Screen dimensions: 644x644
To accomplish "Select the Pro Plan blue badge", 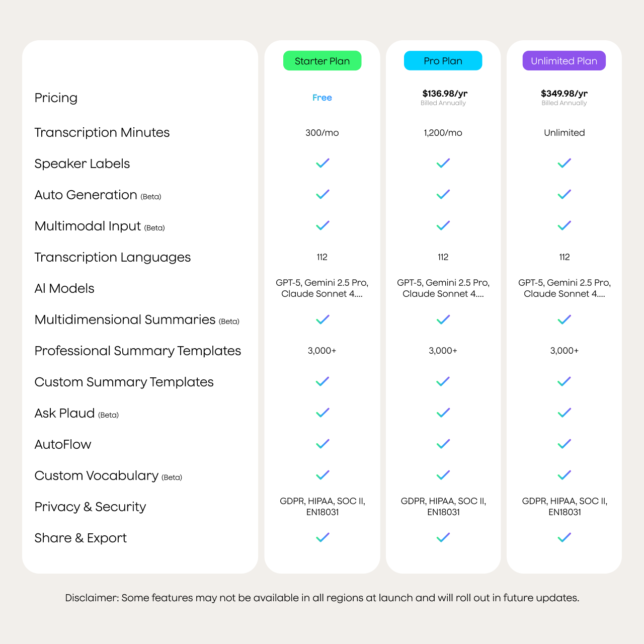I will point(443,61).
